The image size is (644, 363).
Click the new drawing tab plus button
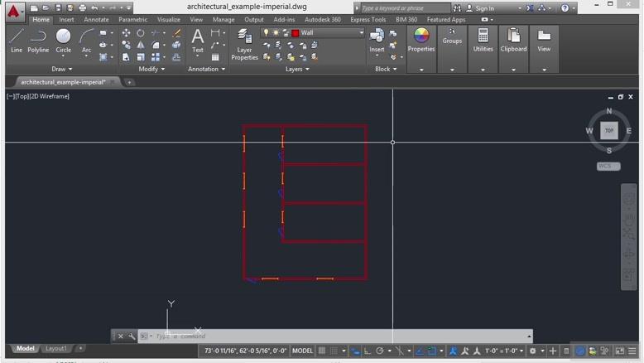coord(129,82)
